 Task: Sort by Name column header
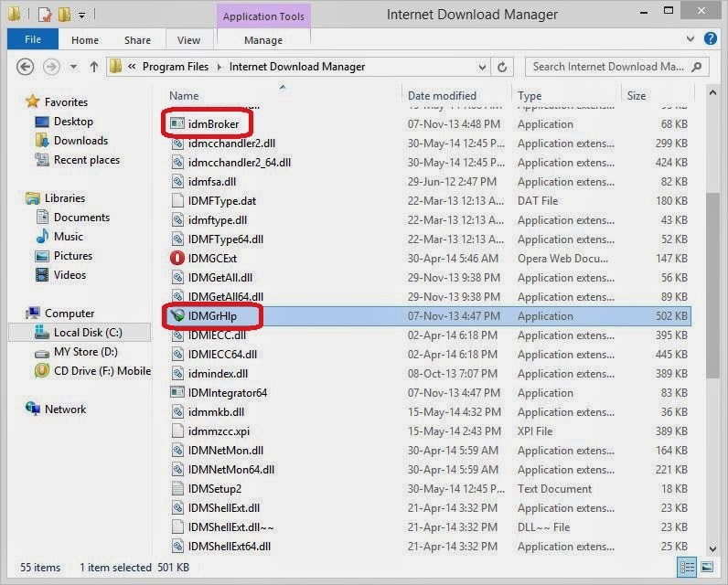(184, 96)
